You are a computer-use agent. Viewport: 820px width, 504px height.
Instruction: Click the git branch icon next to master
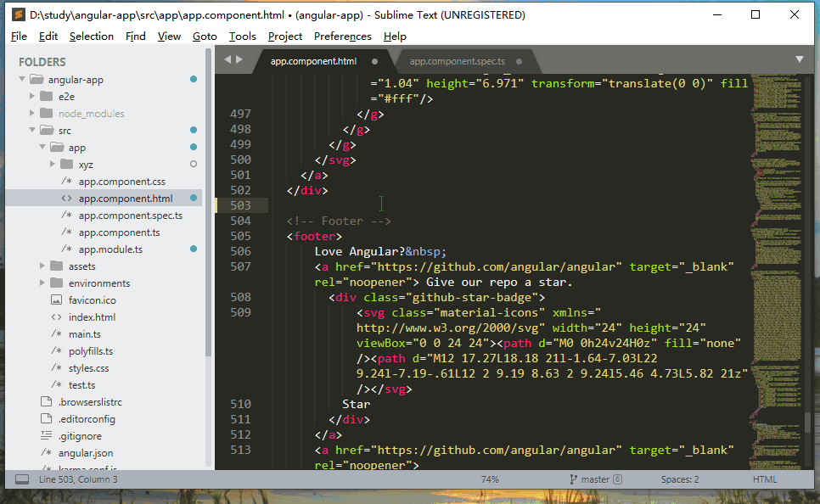click(573, 479)
